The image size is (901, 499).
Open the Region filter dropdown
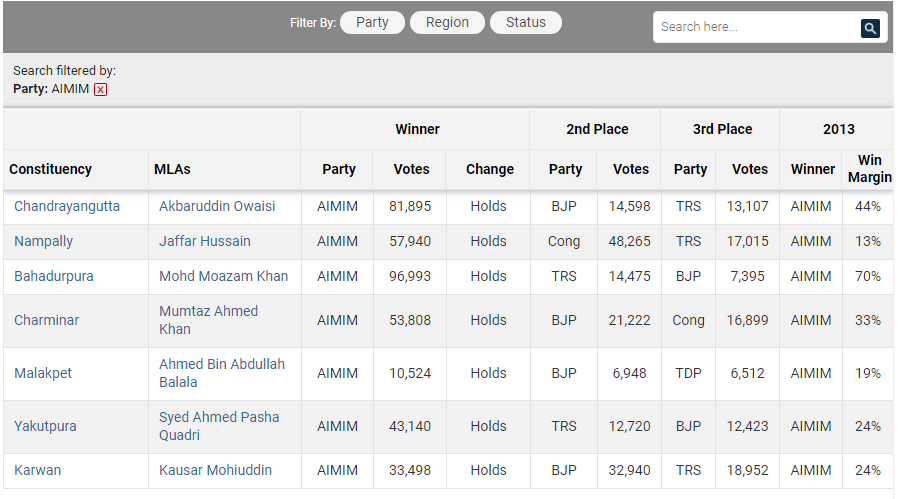[447, 23]
